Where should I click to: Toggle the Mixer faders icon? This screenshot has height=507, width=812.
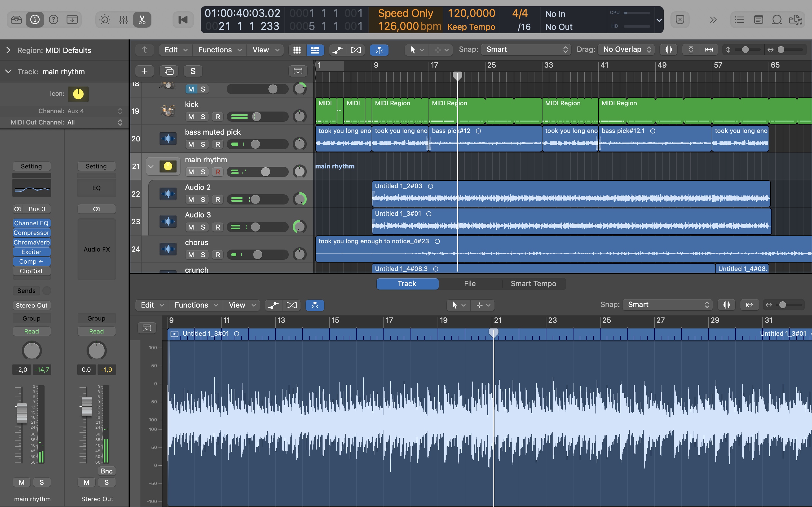click(x=123, y=20)
